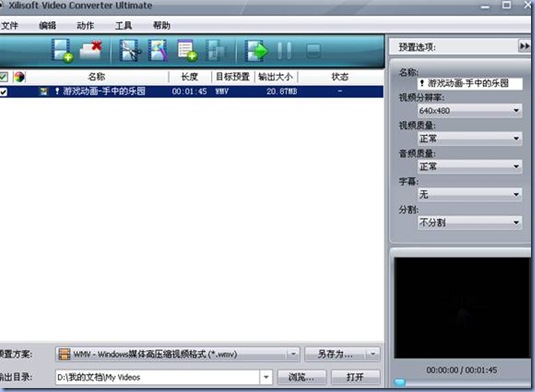This screenshot has height=392, width=535.
Task: Click the Stop conversion icon
Action: tap(313, 50)
